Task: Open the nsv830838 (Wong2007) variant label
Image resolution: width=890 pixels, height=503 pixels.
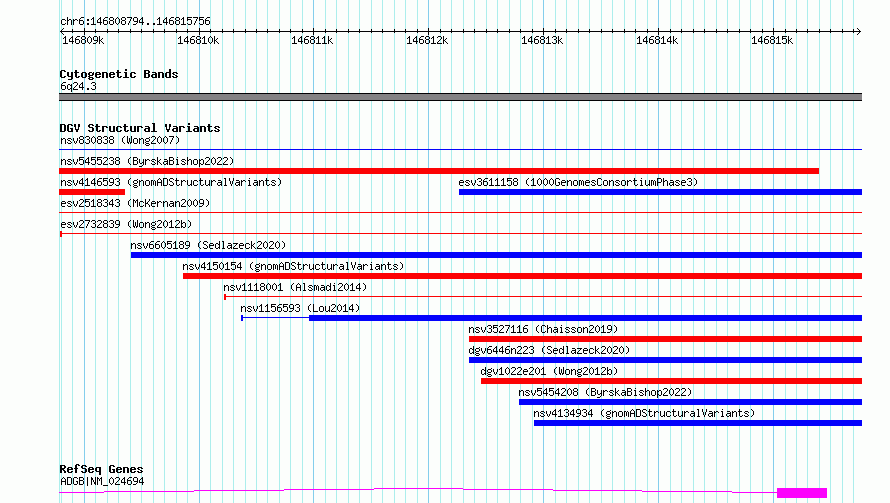Action: click(x=120, y=140)
